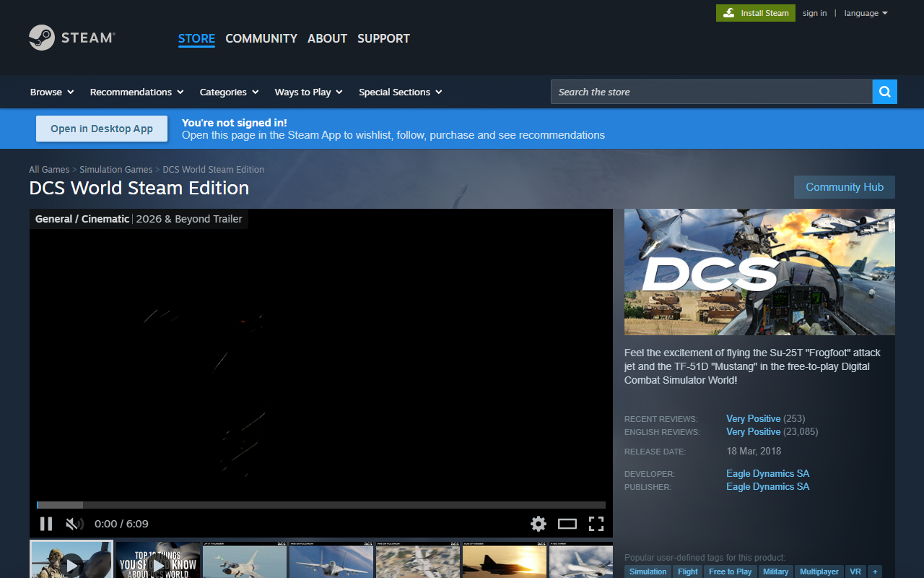Viewport: 924px width, 578px height.
Task: Click the Install Steam download icon
Action: coord(729,13)
